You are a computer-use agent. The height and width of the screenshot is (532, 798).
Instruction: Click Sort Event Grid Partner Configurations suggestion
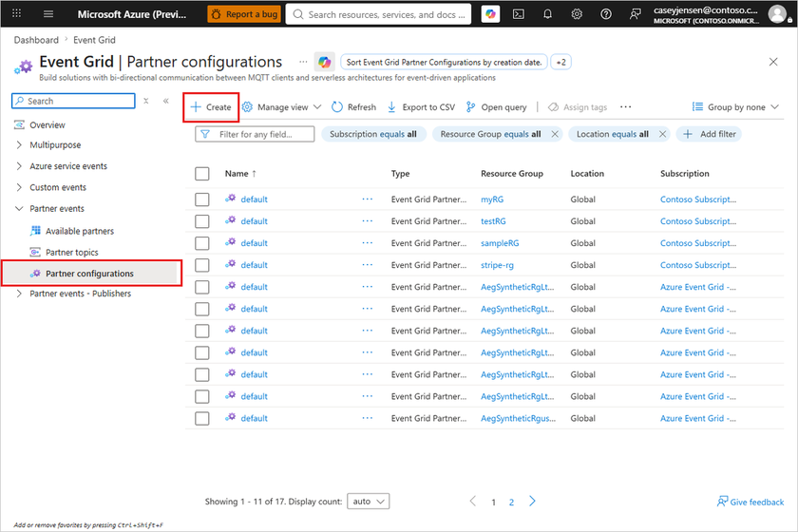coord(444,62)
